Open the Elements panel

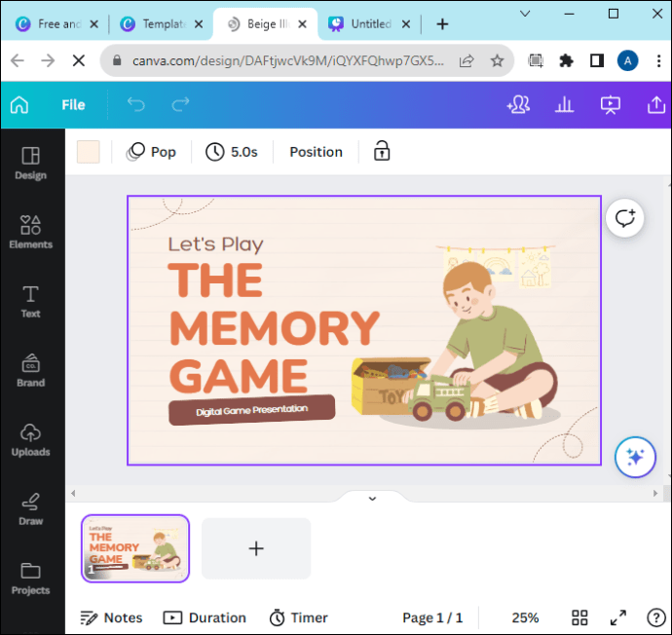pyautogui.click(x=31, y=232)
